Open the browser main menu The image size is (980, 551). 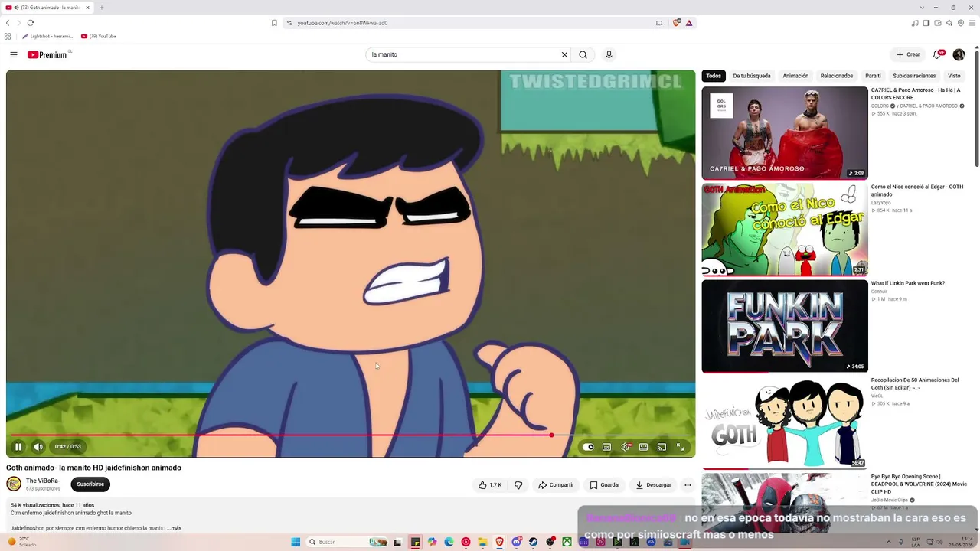[972, 23]
